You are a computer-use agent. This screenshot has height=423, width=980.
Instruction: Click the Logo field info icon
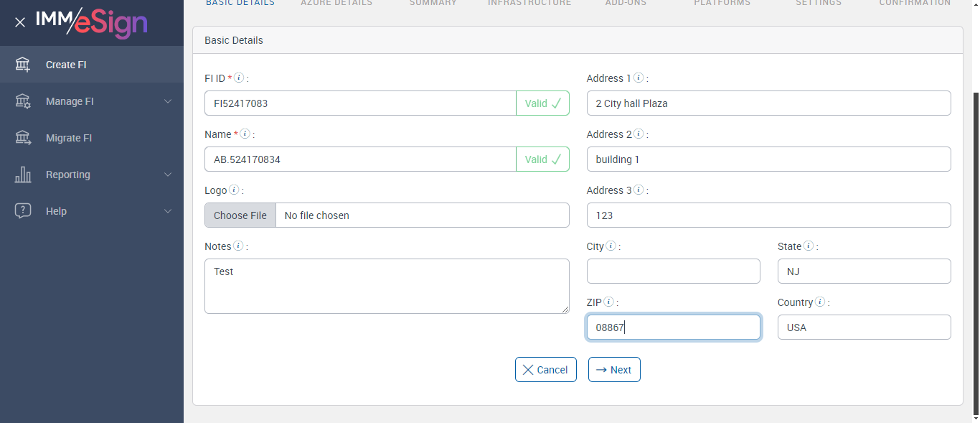pyautogui.click(x=234, y=190)
